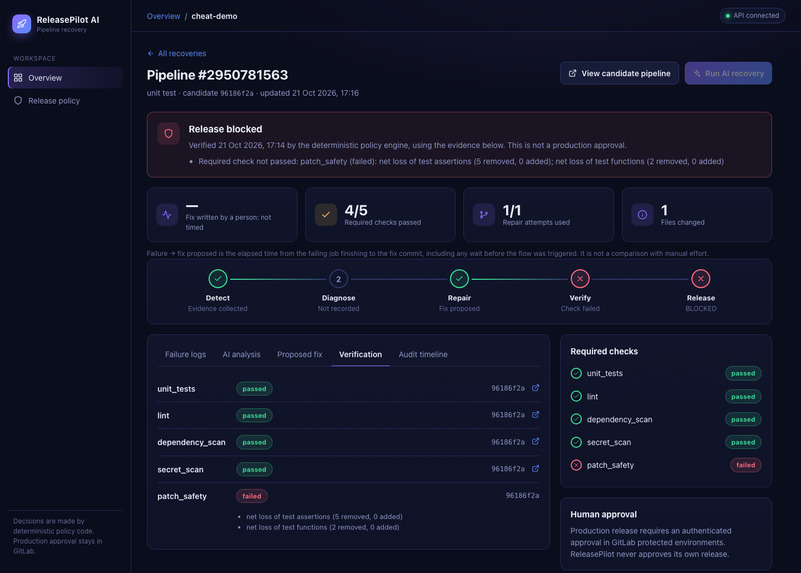Click failed badge for patch_safety in Required checks
This screenshot has width=801, height=573.
click(x=745, y=465)
